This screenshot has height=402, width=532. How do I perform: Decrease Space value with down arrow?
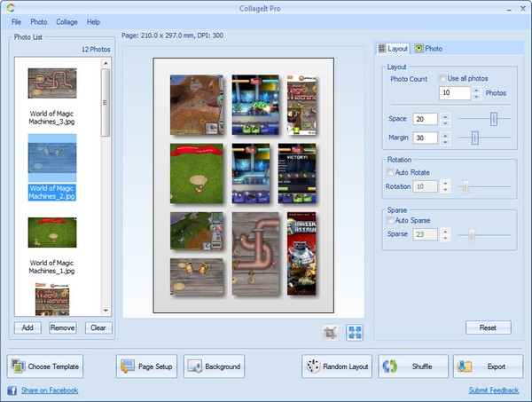(x=445, y=122)
